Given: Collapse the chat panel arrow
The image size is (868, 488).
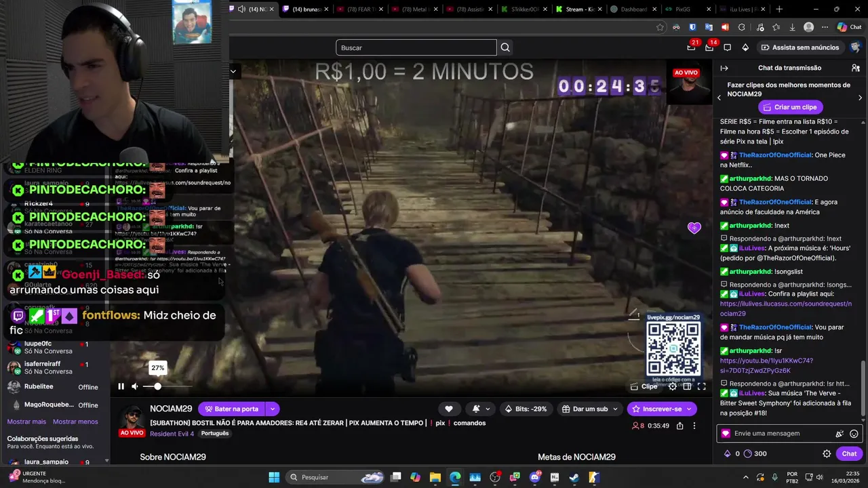Looking at the screenshot, I should (724, 68).
